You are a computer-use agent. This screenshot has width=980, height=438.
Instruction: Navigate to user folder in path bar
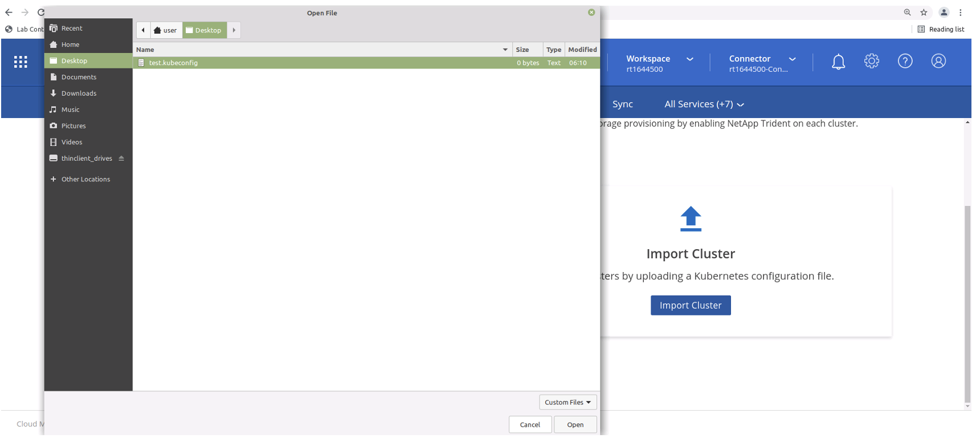click(x=166, y=30)
